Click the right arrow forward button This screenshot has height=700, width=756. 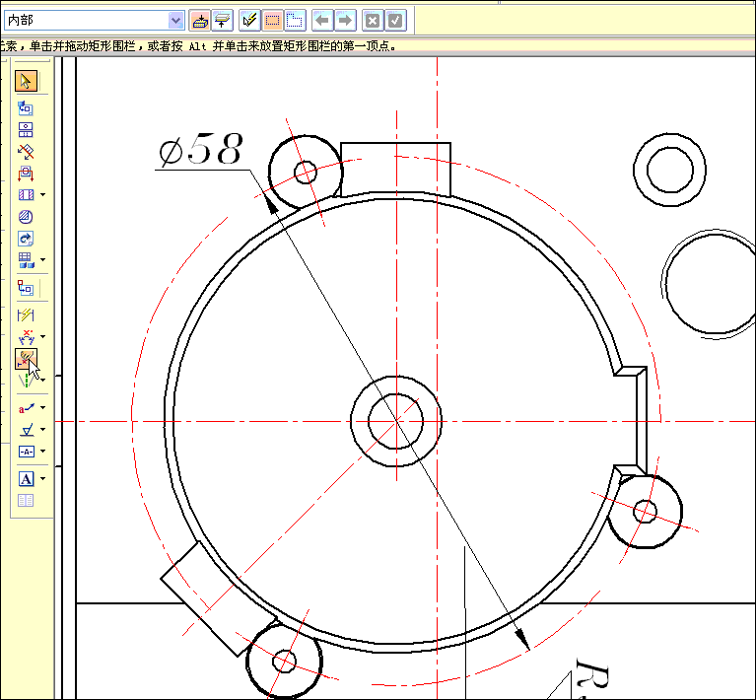pyautogui.click(x=345, y=21)
